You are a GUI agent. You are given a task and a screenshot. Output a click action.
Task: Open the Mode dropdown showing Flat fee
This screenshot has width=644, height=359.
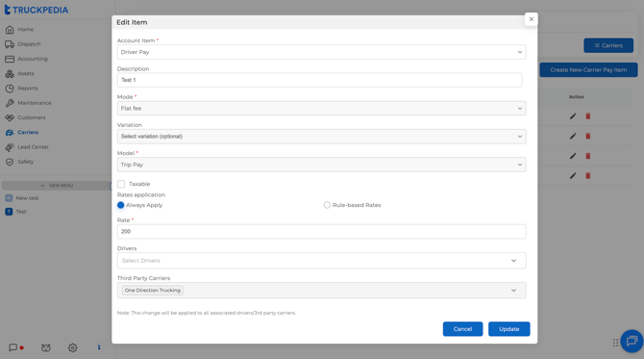(x=321, y=109)
